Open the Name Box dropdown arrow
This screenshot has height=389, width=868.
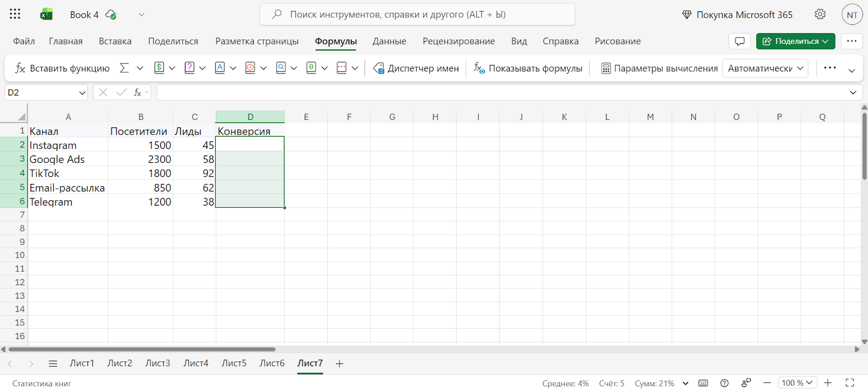(x=82, y=93)
